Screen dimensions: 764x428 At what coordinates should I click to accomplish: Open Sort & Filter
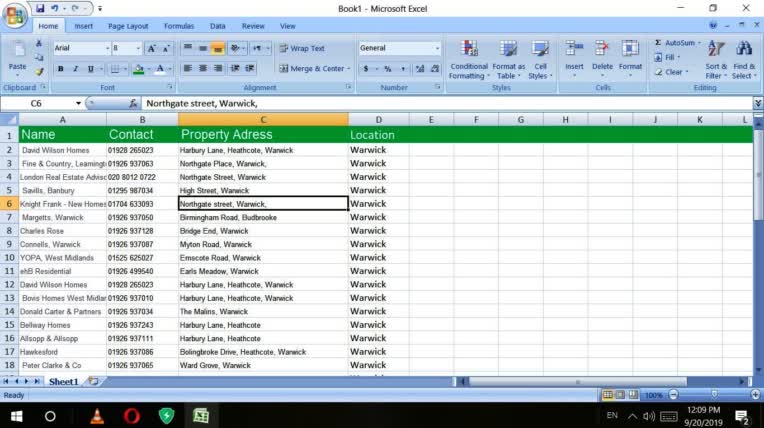click(716, 61)
